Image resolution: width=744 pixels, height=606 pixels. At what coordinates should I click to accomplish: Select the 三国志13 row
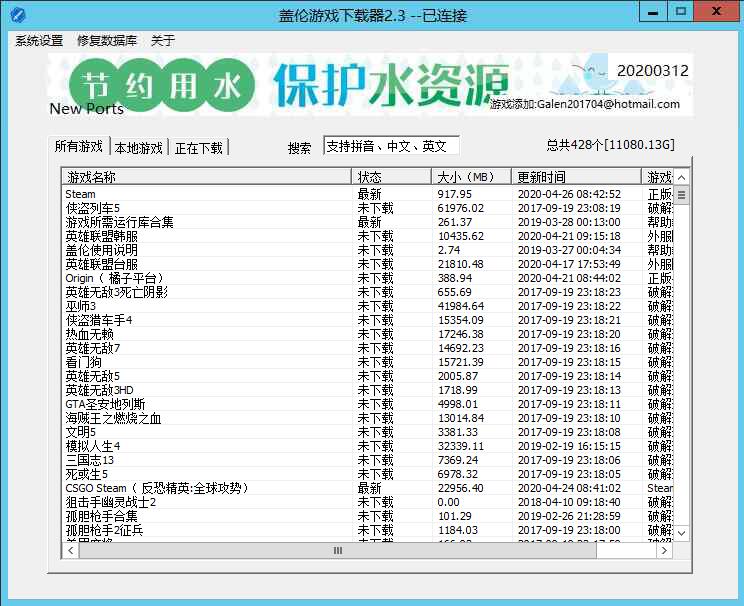[x=368, y=460]
